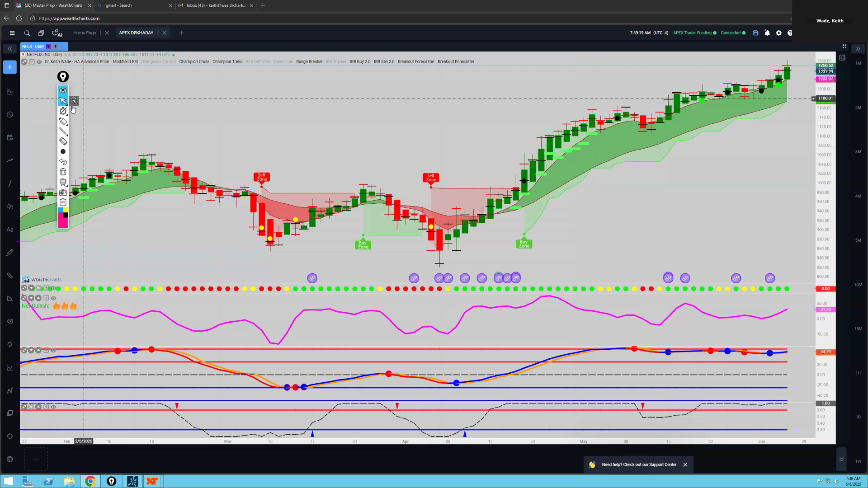Click the trash bin delete drawings icon
Viewport: 868px width, 488px height.
(63, 172)
